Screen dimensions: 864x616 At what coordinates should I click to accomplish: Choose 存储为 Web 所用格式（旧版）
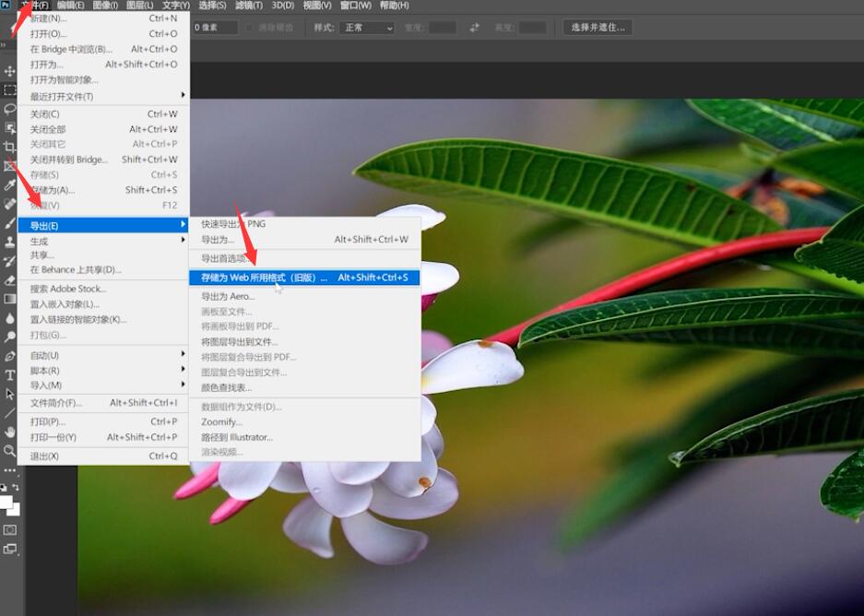pyautogui.click(x=304, y=278)
